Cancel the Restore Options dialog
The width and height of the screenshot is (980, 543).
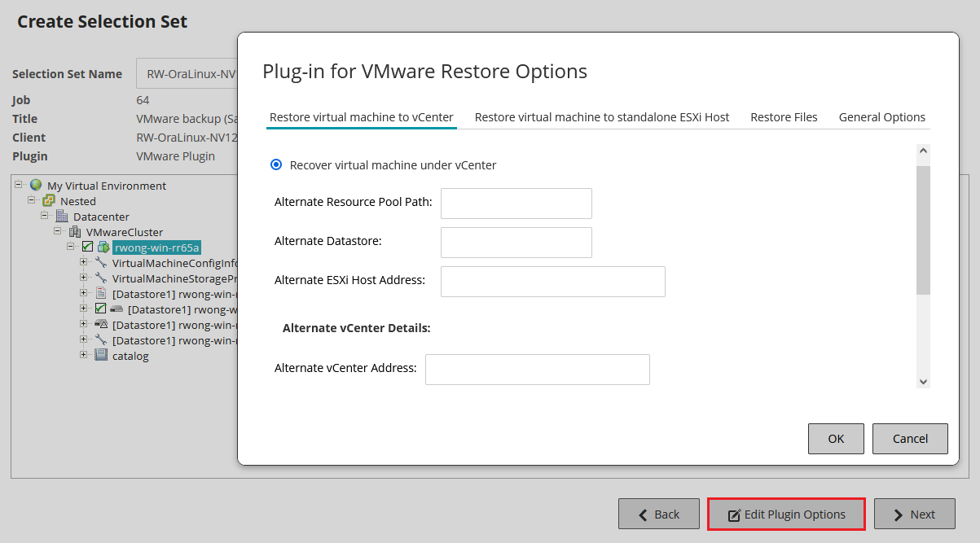pos(910,439)
